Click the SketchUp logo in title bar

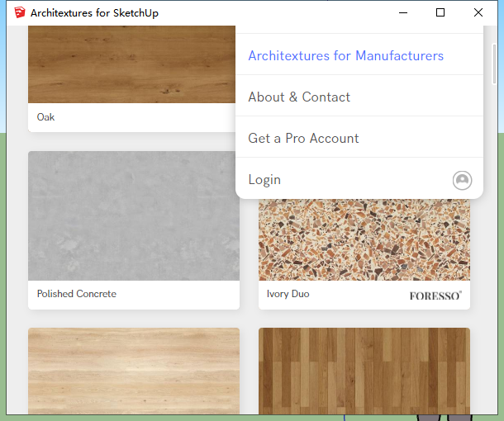(19, 12)
